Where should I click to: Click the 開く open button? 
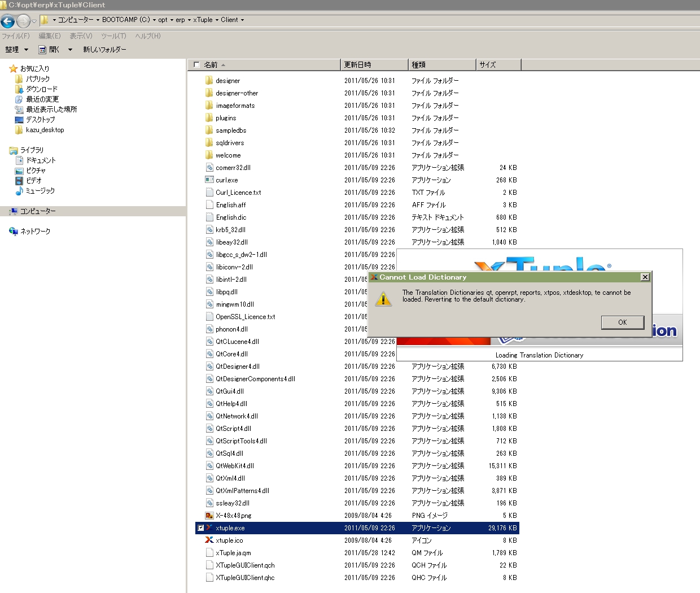49,50
